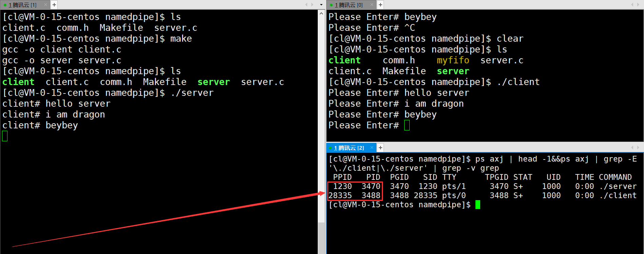
Task: Close the 腾讯云 [0] tab
Action: click(x=372, y=5)
